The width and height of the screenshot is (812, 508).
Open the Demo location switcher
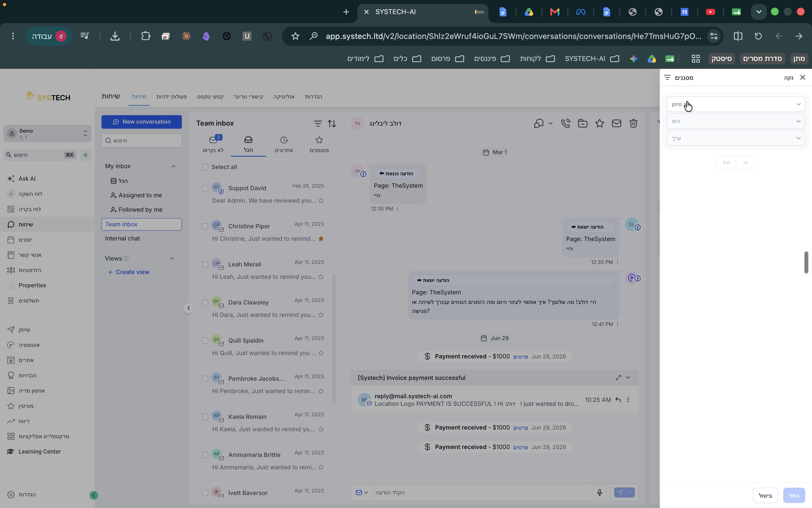47,134
